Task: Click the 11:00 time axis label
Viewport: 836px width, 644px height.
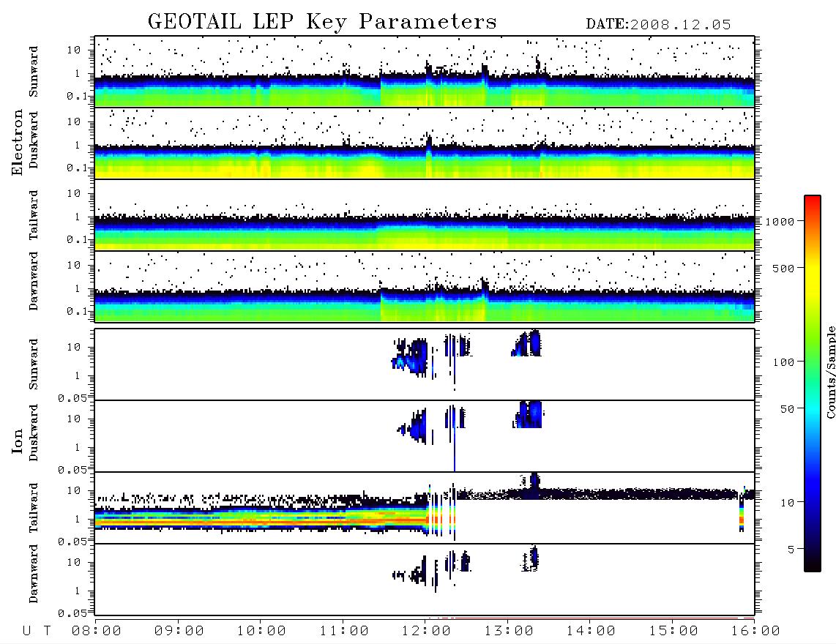Action: (344, 632)
